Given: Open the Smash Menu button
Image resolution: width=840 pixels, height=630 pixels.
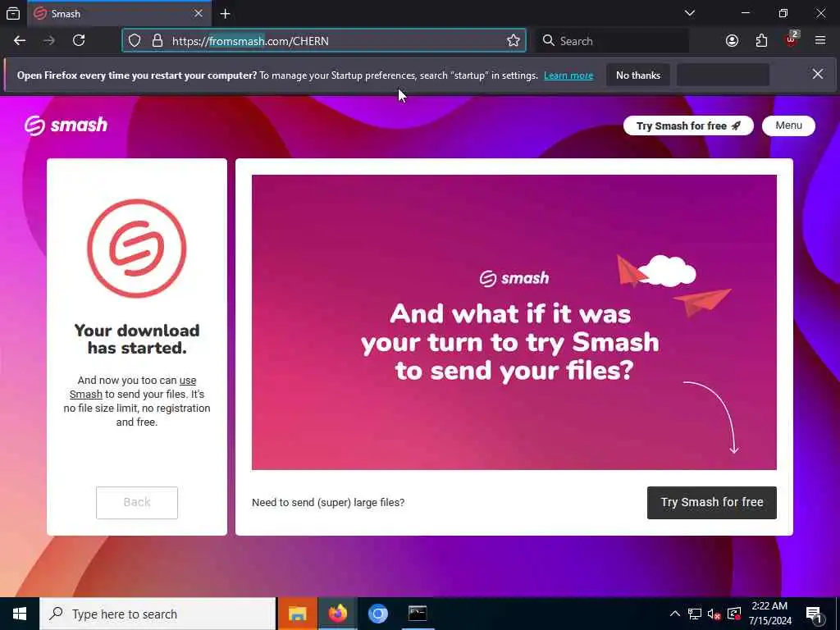Looking at the screenshot, I should point(788,126).
